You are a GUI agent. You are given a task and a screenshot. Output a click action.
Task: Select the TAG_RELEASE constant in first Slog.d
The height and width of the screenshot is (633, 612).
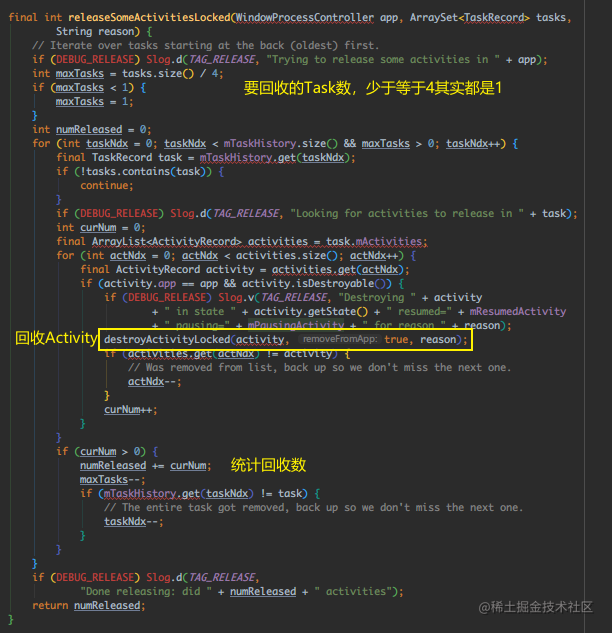point(222,60)
